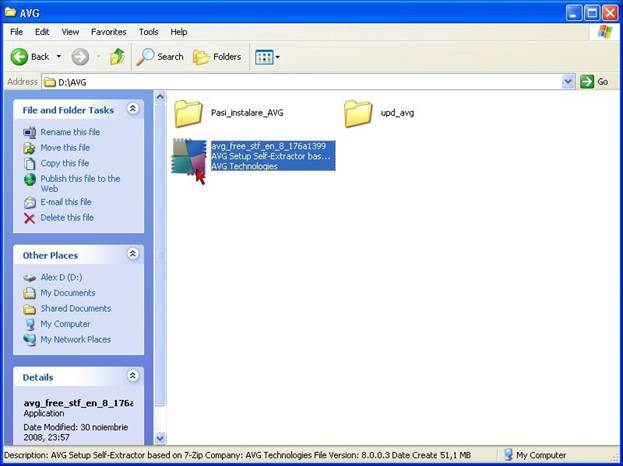This screenshot has height=466, width=623.
Task: Open the Back history dropdown arrow
Action: click(x=59, y=57)
